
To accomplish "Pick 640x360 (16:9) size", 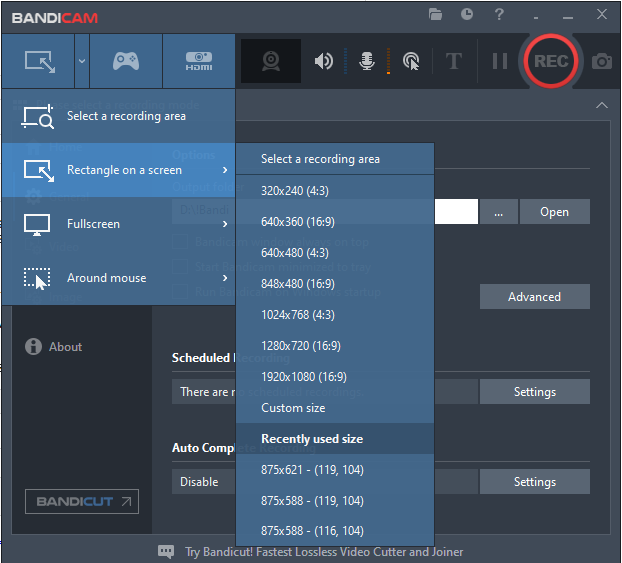I will tap(335, 221).
